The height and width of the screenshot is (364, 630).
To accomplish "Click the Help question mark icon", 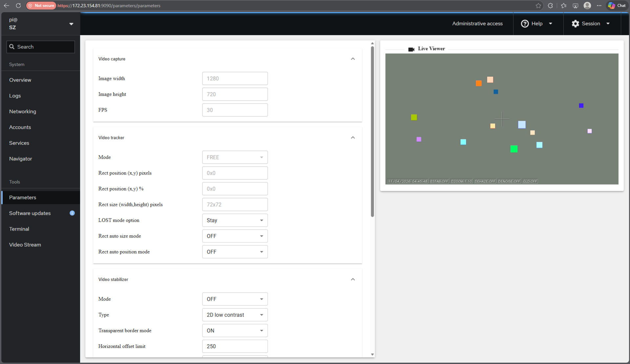I will coord(524,23).
